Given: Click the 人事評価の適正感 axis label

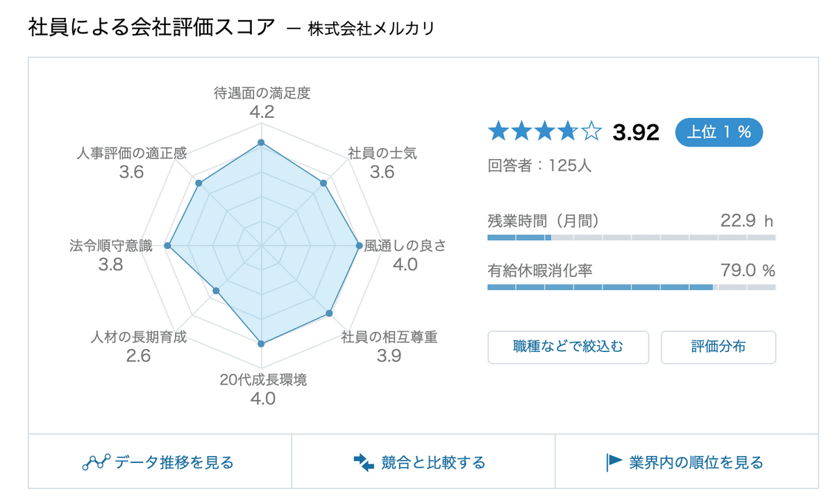Looking at the screenshot, I should coord(131,153).
